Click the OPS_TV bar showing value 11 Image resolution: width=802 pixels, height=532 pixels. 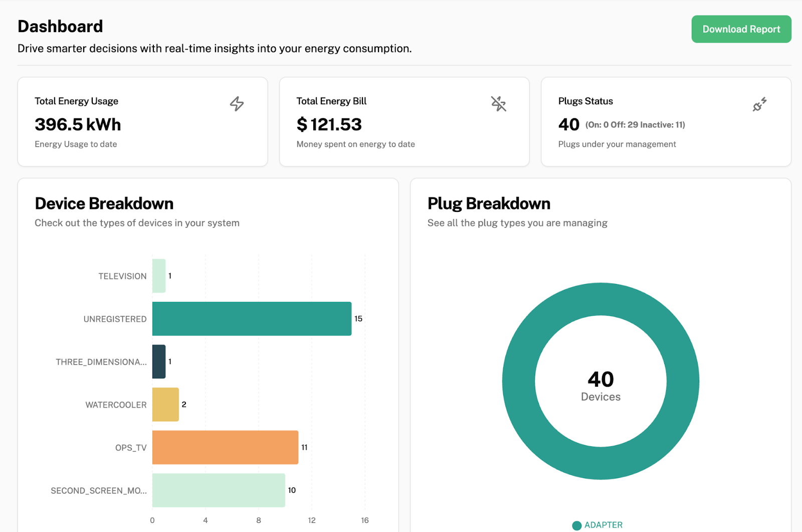[x=225, y=447]
